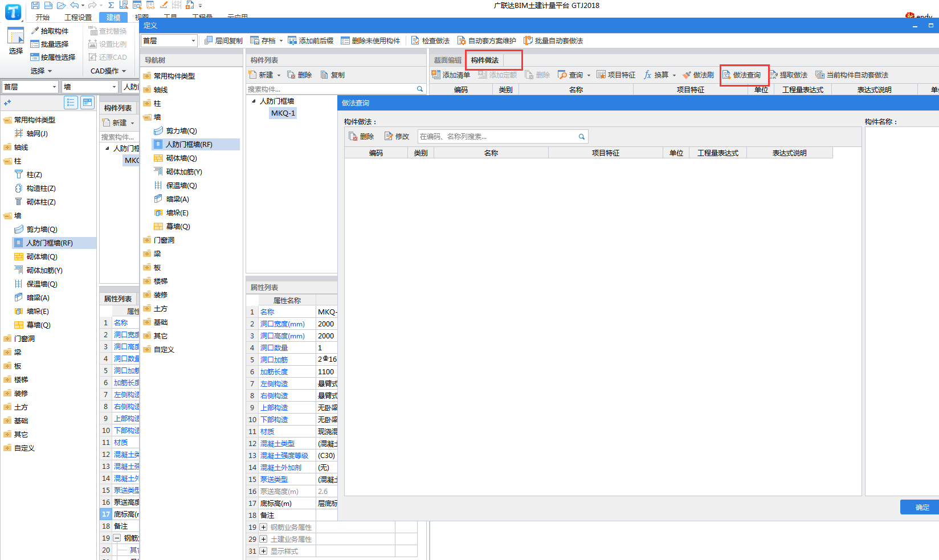Screen dimensions: 939x560
Task: Click the search magnifier in 做法查询 search box
Action: (581, 137)
